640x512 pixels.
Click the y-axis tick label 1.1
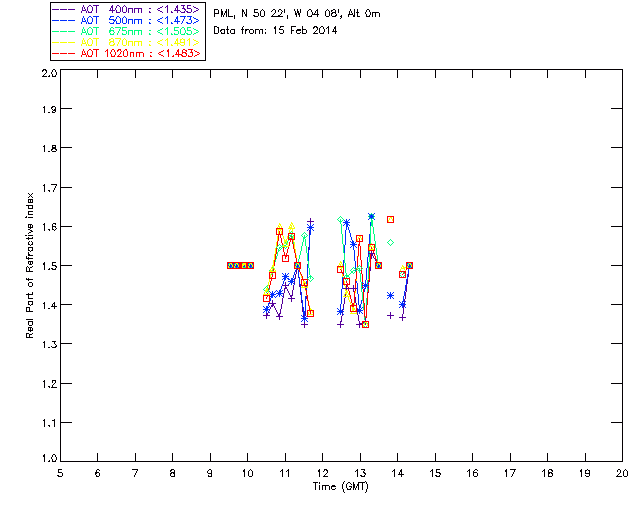click(x=49, y=423)
